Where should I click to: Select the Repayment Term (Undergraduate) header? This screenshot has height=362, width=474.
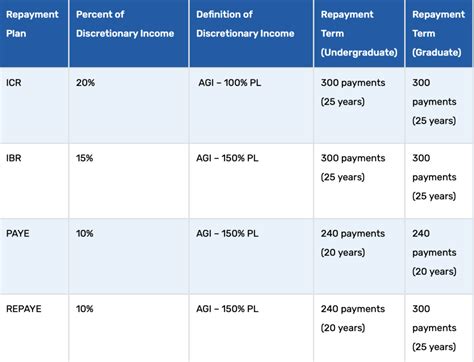pyautogui.click(x=359, y=33)
